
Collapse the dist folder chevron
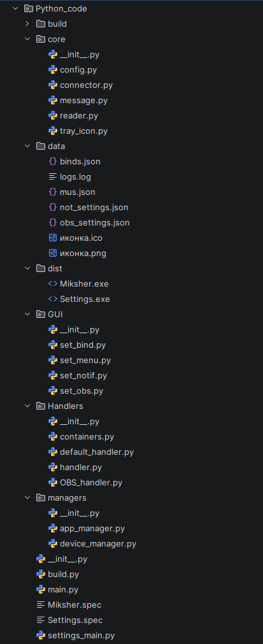click(x=27, y=269)
